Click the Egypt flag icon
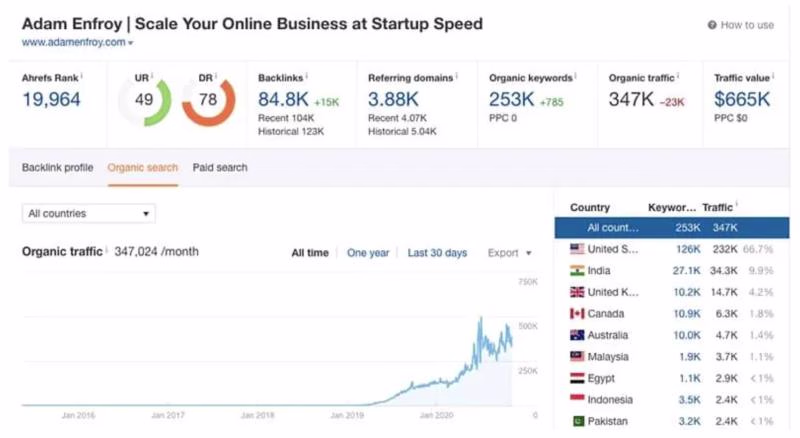The width and height of the screenshot is (800, 438). [577, 378]
